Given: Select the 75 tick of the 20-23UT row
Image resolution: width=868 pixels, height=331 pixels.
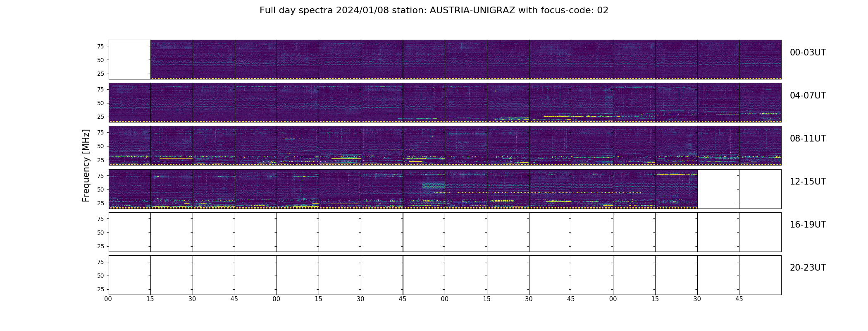Looking at the screenshot, I should (100, 262).
